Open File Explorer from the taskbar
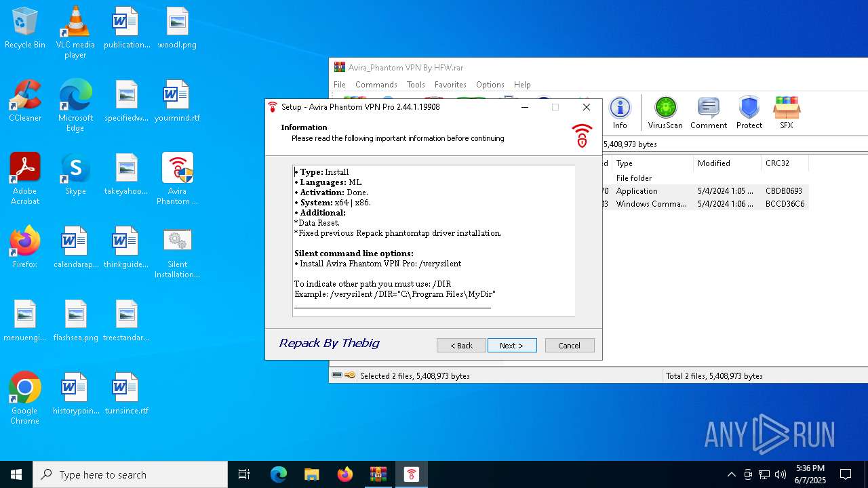Viewport: 868px width, 488px height. point(311,474)
